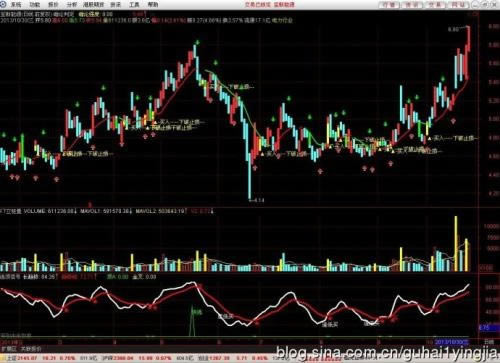The image size is (500, 363).
Task: Open the 港股期货 menu
Action: [x=94, y=4]
